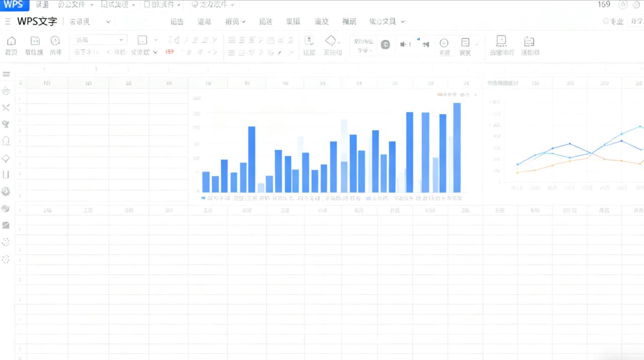The height and width of the screenshot is (360, 644).
Task: Open the WPS logo tab
Action: click(14, 5)
